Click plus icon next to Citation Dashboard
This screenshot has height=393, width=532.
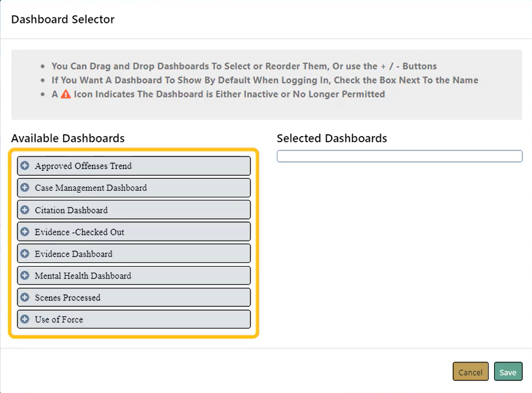[25, 210]
